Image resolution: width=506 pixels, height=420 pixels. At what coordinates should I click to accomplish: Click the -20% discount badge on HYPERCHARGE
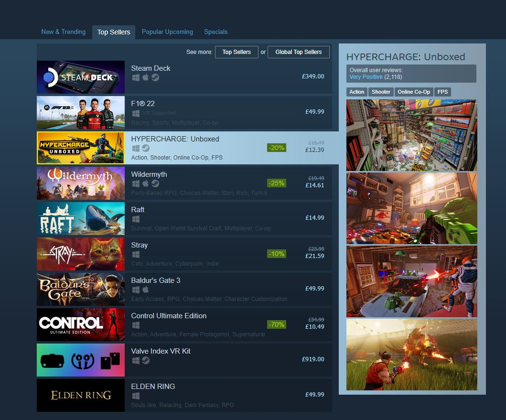[x=277, y=148]
